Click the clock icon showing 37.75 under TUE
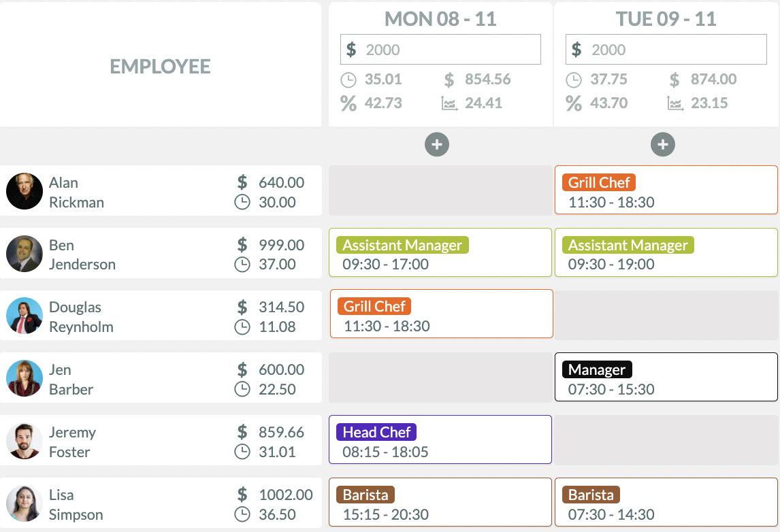The width and height of the screenshot is (780, 532). [x=574, y=80]
